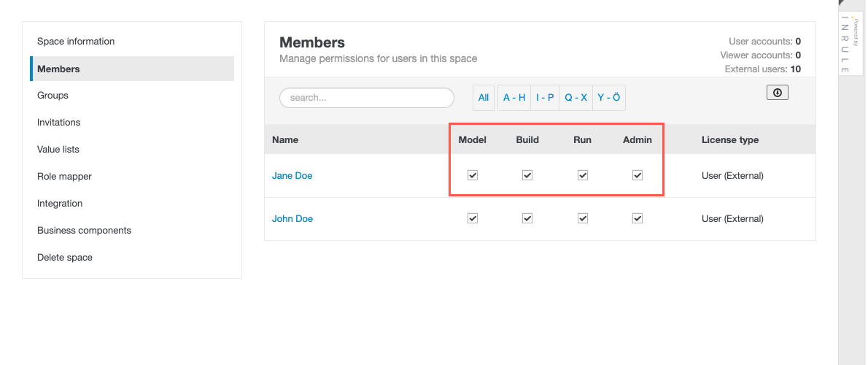Toggle Jane Doe's Run checkbox
This screenshot has height=365, width=868.
tap(582, 175)
